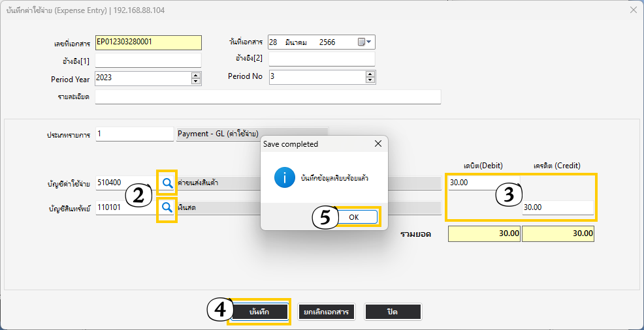Increase Period No with up arrow

click(370, 74)
